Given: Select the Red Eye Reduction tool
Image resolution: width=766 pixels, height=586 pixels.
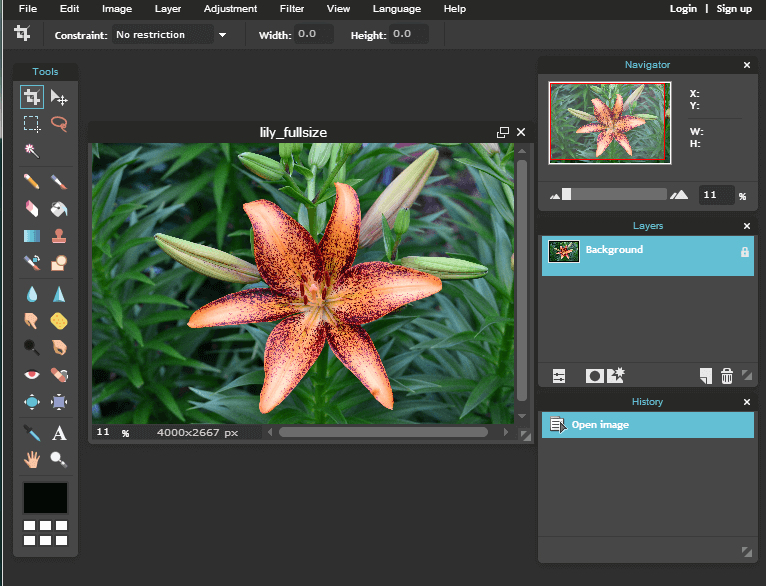Looking at the screenshot, I should 32,376.
